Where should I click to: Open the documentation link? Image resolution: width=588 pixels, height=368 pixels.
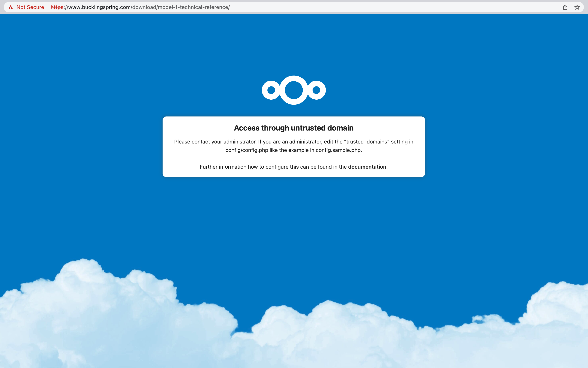click(x=367, y=167)
